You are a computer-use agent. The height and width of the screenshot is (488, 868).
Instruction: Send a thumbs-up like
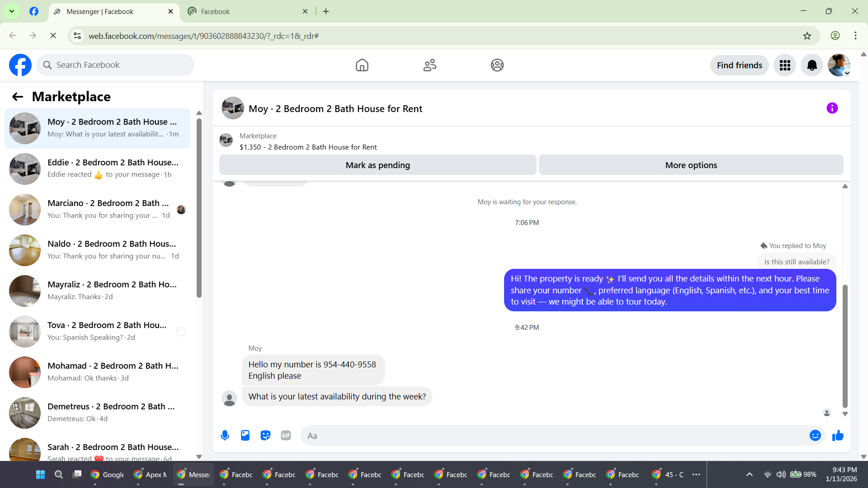coord(838,436)
